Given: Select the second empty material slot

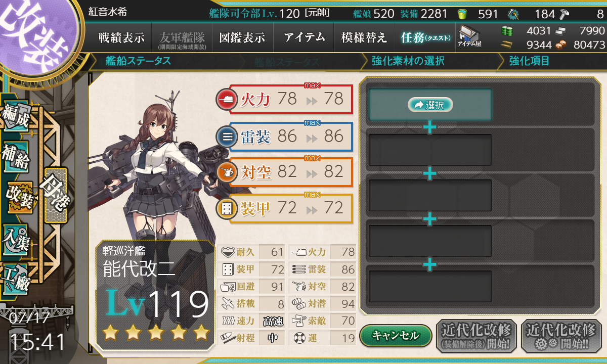Looking at the screenshot, I should 430,150.
